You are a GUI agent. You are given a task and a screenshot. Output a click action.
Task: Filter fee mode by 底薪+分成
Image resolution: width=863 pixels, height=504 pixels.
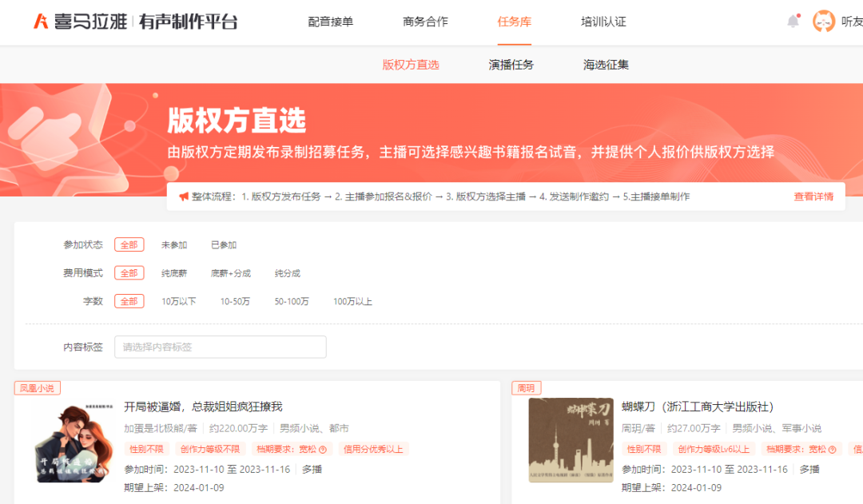(x=231, y=273)
